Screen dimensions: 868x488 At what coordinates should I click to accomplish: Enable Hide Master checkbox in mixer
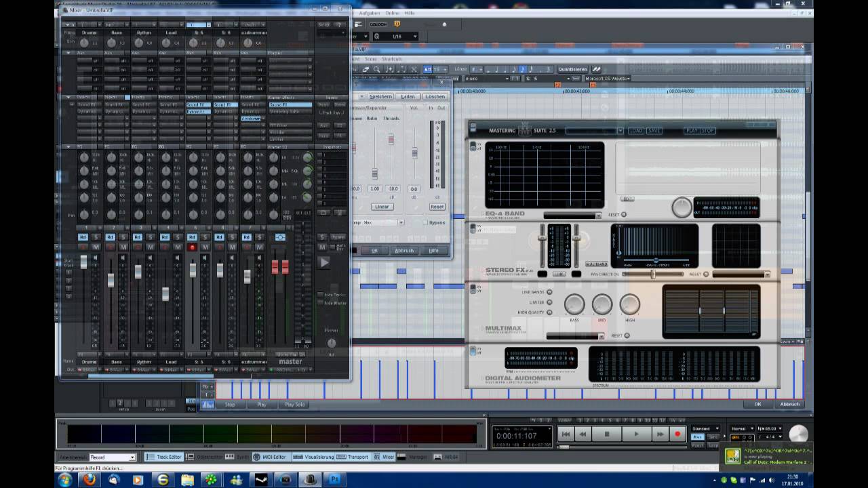tap(320, 303)
